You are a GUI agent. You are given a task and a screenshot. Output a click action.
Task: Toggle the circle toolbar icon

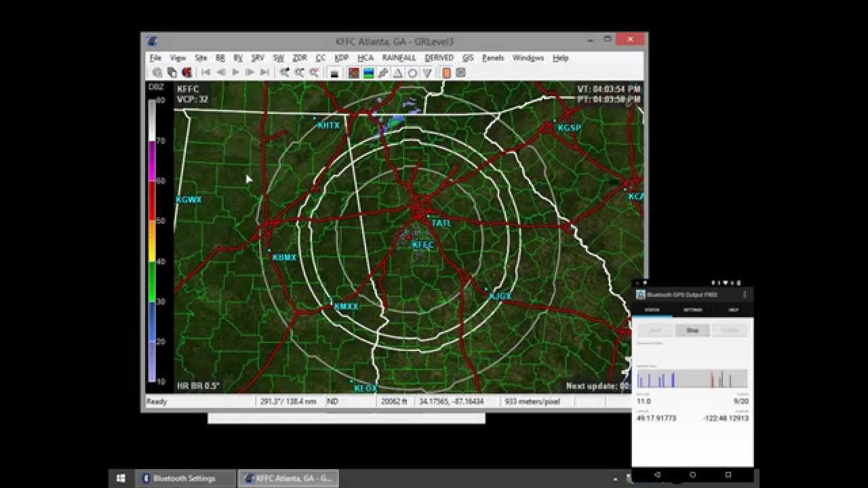pos(412,73)
